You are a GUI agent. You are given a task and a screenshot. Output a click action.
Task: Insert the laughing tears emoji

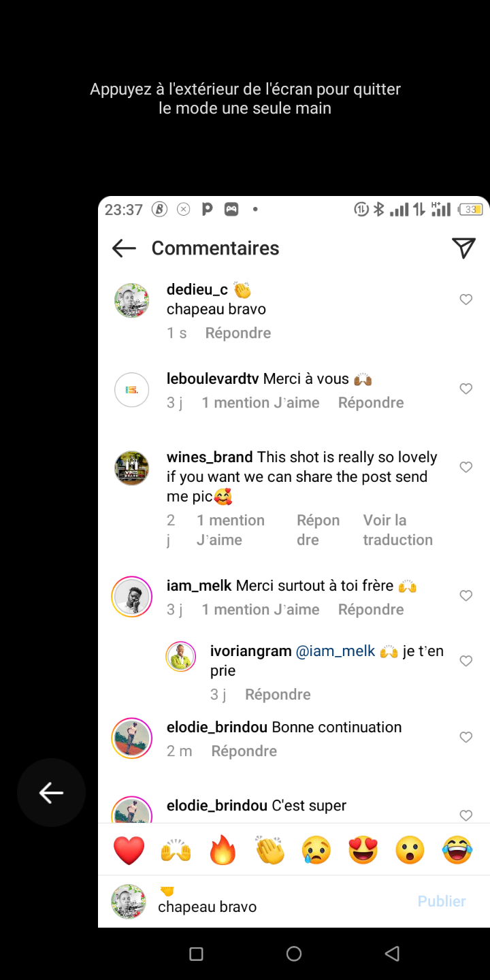(x=457, y=851)
